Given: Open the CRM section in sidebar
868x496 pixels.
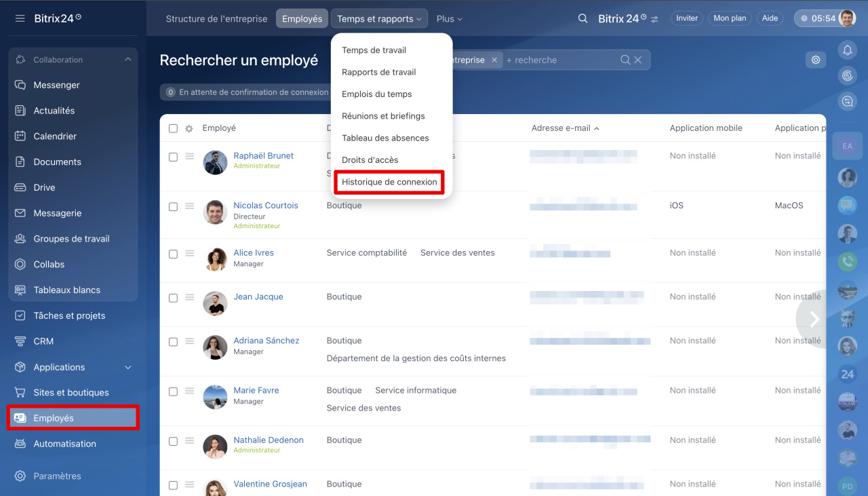Looking at the screenshot, I should point(43,341).
